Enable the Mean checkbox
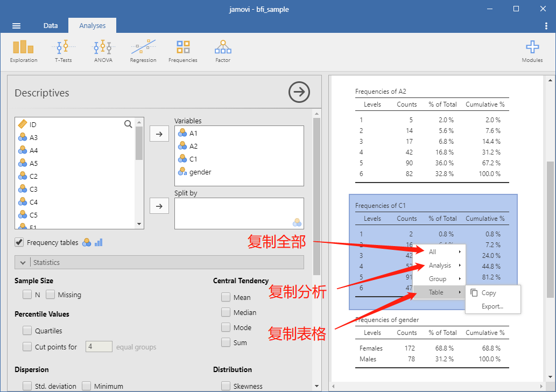 (x=226, y=297)
